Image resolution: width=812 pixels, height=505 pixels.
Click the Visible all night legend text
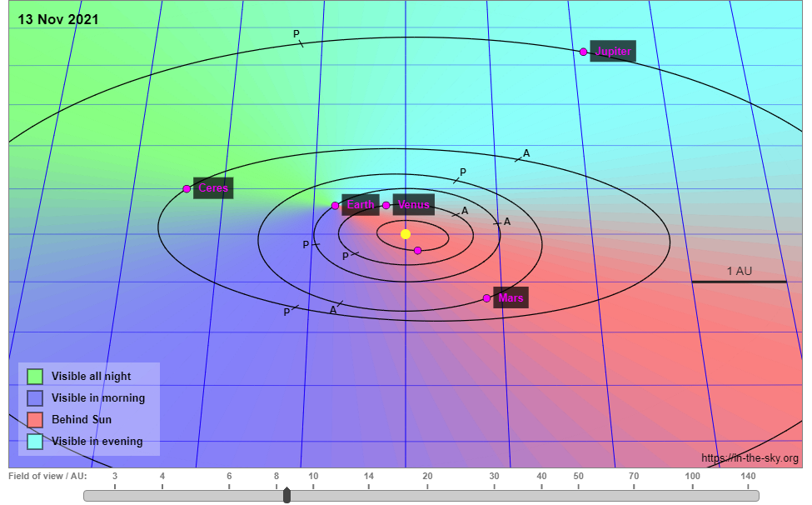click(x=91, y=377)
